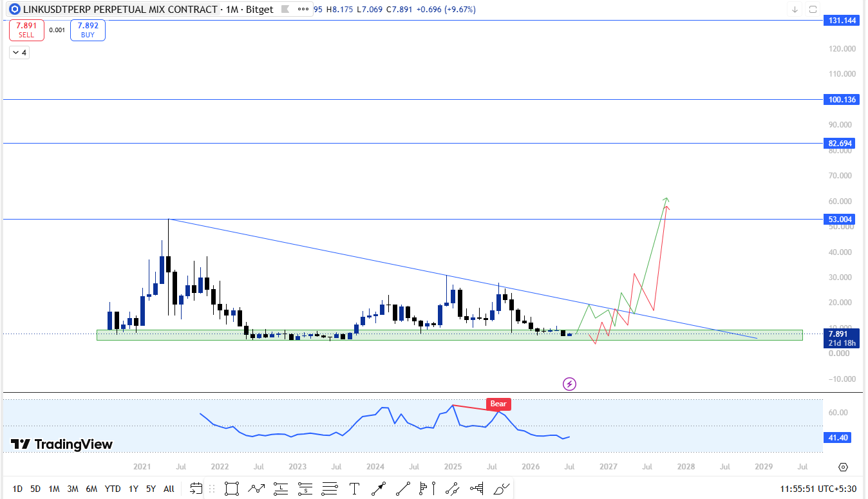Screen dimensions: 868x499
Task: Select the dashed trend channel tool
Action: coord(453,489)
